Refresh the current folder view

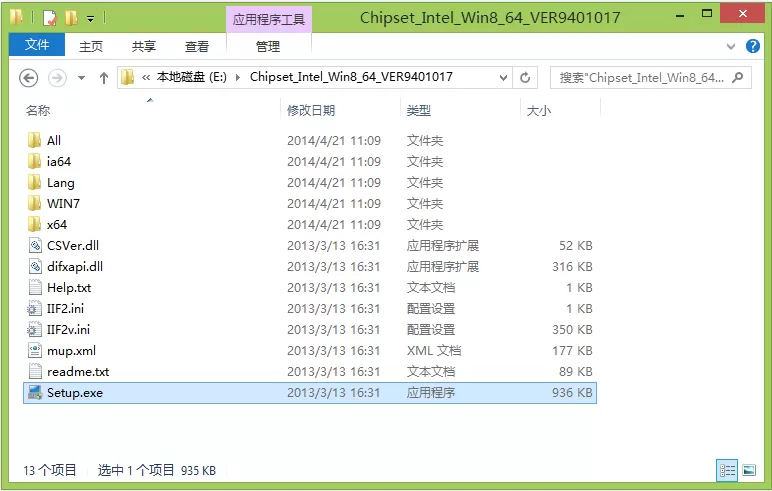coord(525,77)
